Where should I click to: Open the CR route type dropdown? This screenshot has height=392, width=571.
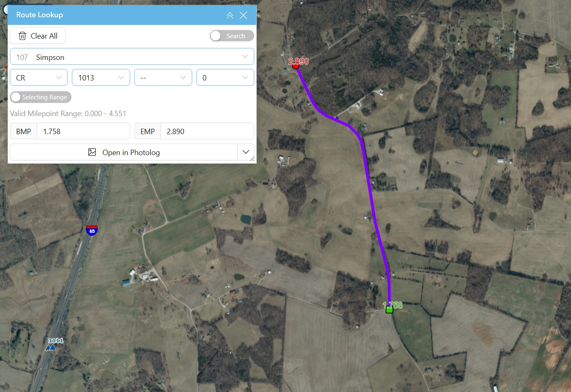pos(39,78)
